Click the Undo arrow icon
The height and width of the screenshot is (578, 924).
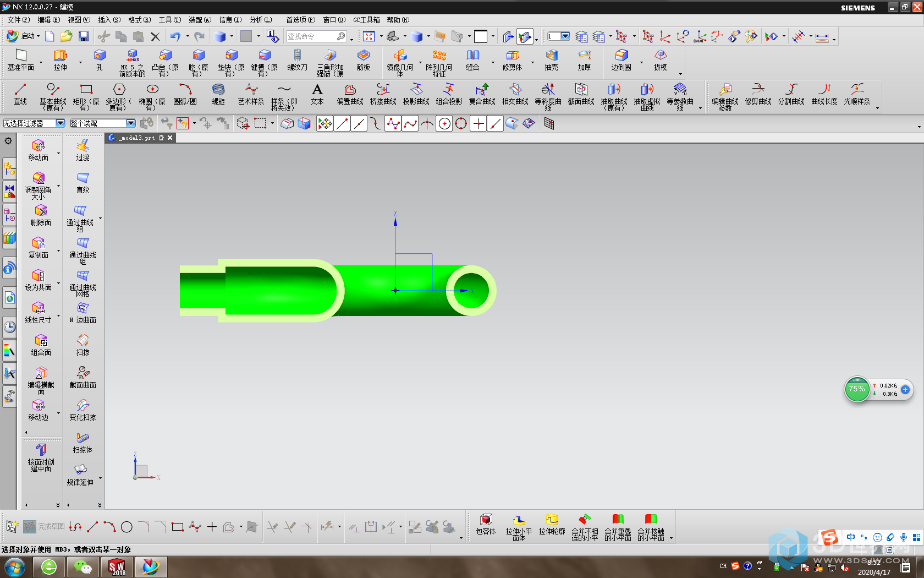tap(175, 36)
